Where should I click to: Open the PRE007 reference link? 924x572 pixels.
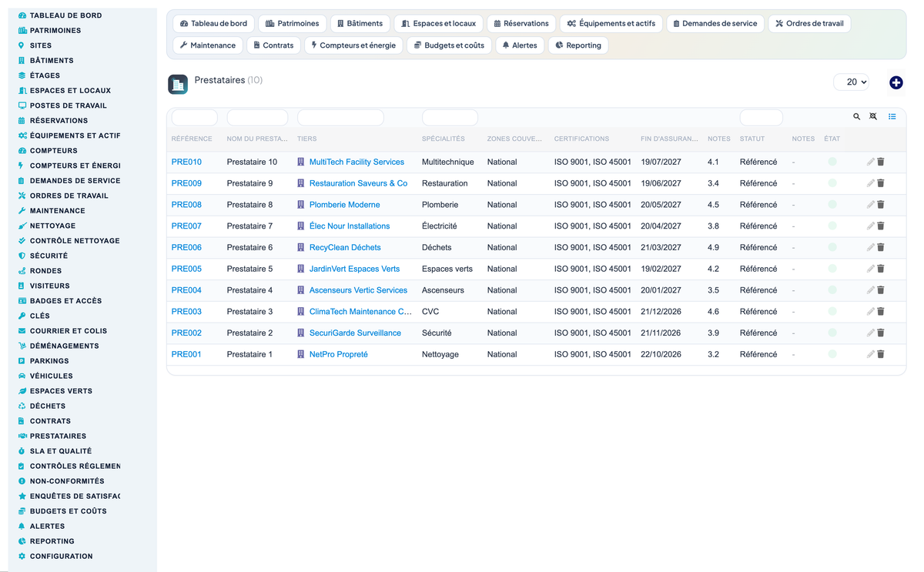tap(186, 226)
